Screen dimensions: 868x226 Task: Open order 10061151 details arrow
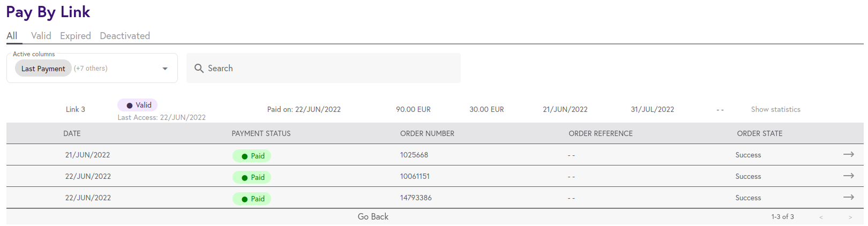tap(849, 176)
